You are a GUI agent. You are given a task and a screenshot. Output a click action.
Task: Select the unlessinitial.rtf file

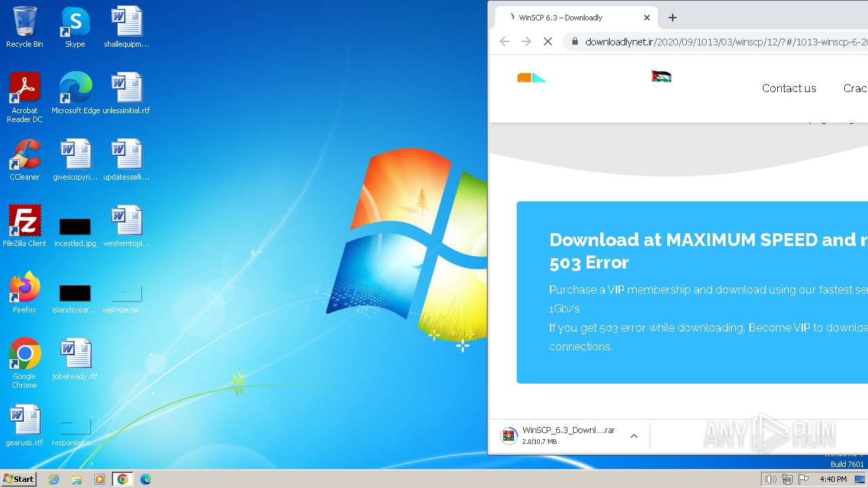[x=126, y=94]
